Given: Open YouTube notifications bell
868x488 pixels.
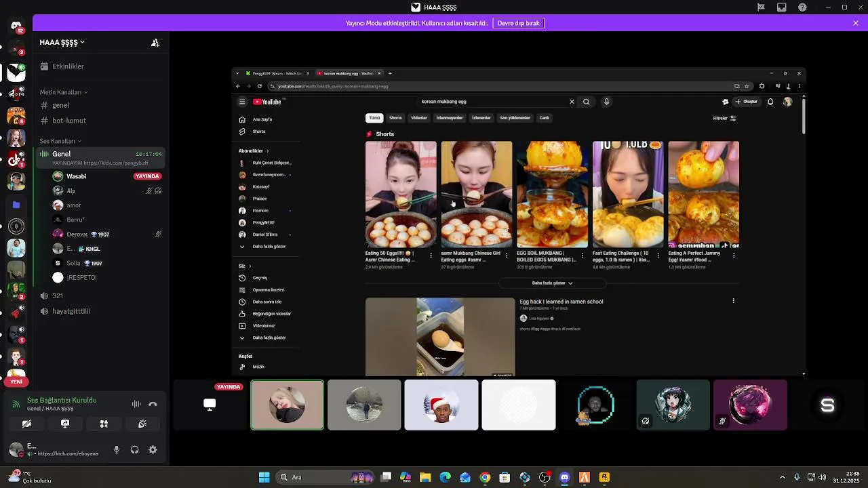Looking at the screenshot, I should pyautogui.click(x=770, y=102).
